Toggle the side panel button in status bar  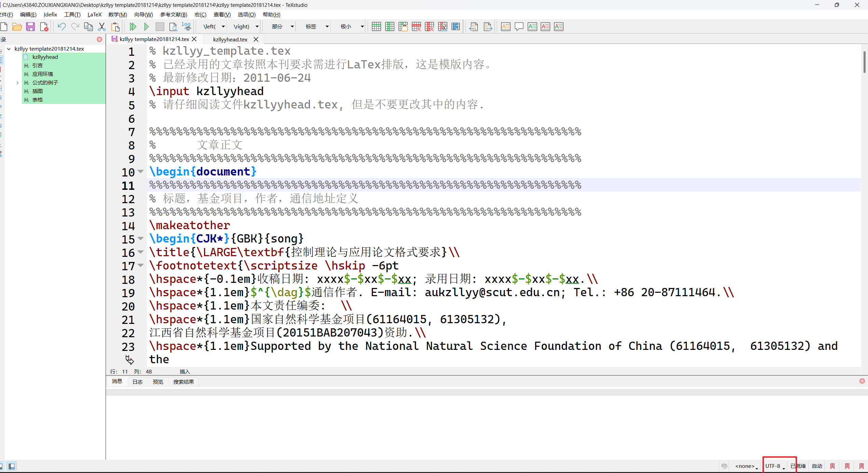click(x=12, y=466)
